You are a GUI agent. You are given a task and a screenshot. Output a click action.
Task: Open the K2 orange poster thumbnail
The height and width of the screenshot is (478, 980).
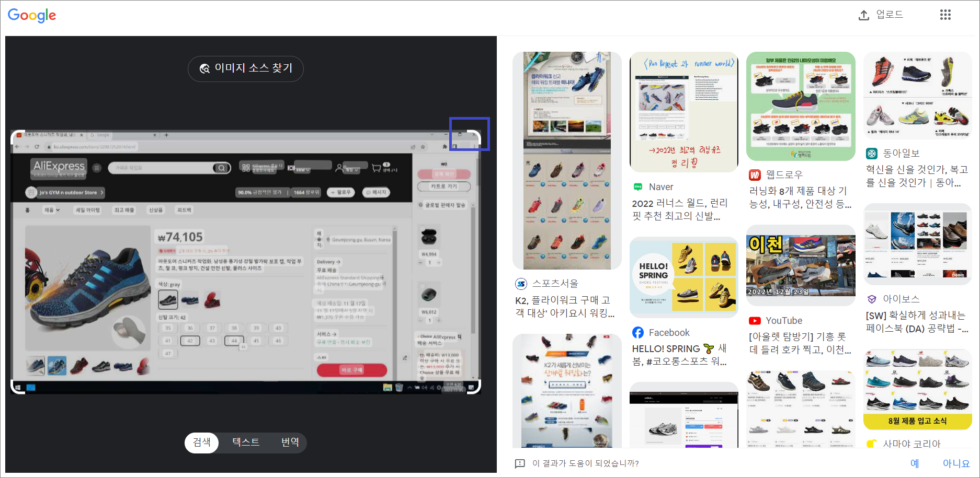tap(567, 391)
